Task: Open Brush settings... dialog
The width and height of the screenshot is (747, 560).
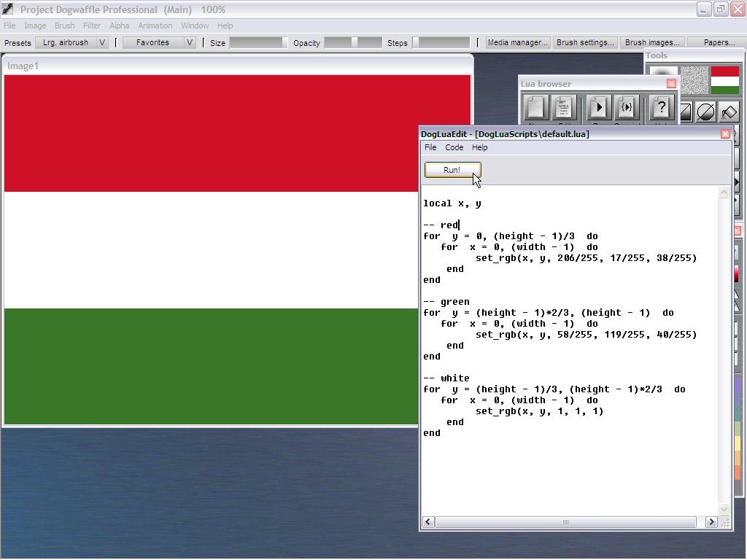Action: click(585, 42)
